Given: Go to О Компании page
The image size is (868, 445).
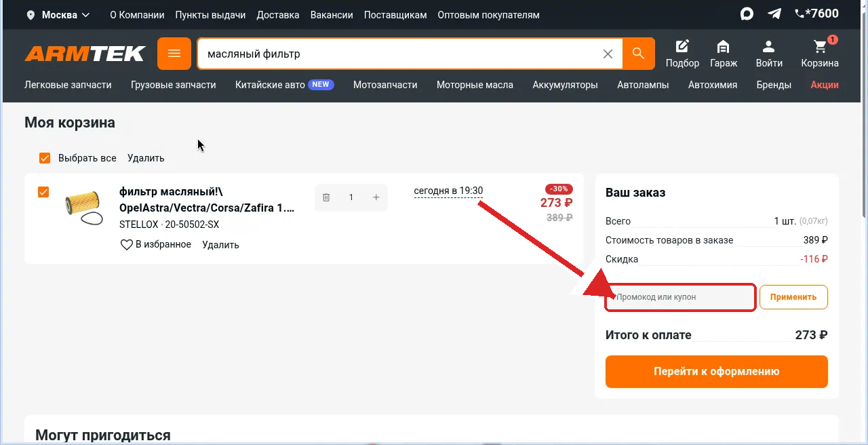Looking at the screenshot, I should coord(137,15).
